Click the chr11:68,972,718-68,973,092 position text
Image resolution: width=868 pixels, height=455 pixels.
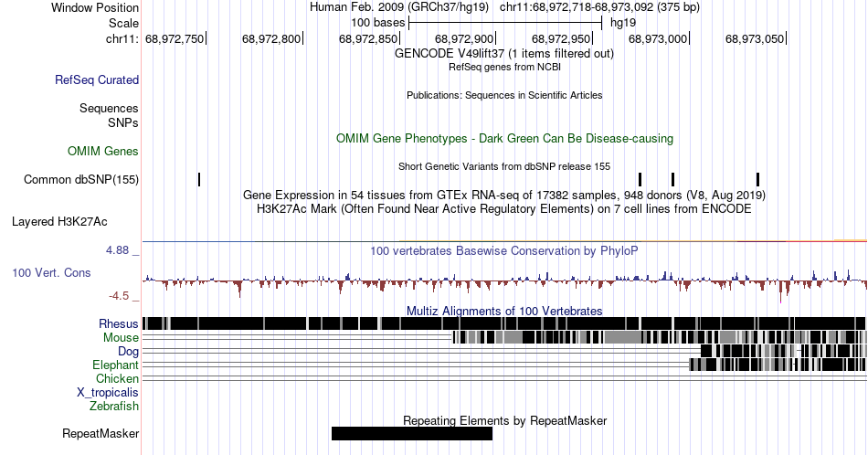pos(599,7)
